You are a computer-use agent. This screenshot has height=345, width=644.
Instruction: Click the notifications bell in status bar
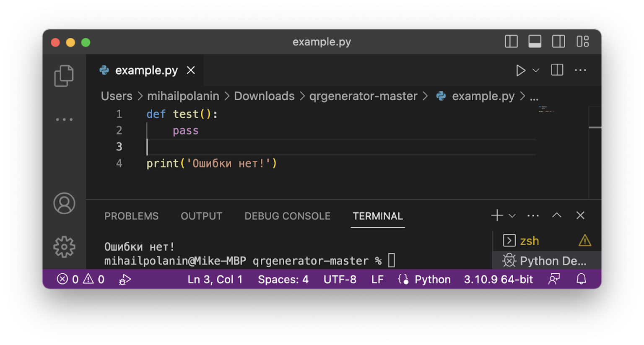click(581, 279)
